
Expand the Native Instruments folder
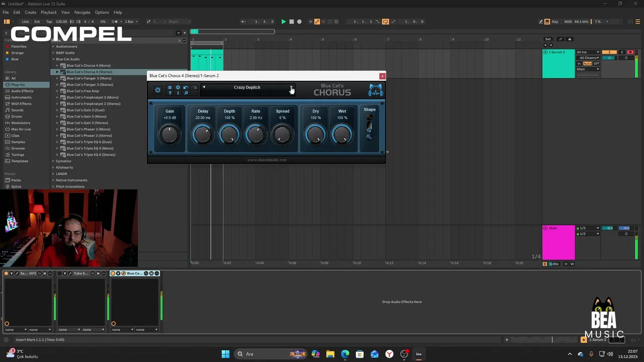[x=53, y=180]
